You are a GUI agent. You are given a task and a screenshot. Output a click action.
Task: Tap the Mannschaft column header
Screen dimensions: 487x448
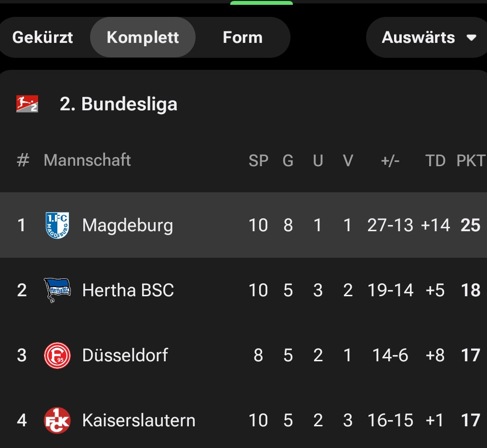87,160
